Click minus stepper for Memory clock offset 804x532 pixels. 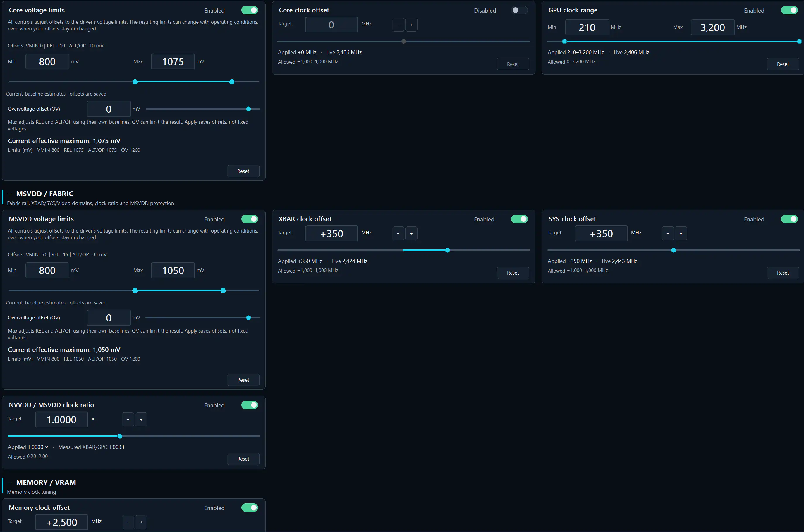coord(128,522)
